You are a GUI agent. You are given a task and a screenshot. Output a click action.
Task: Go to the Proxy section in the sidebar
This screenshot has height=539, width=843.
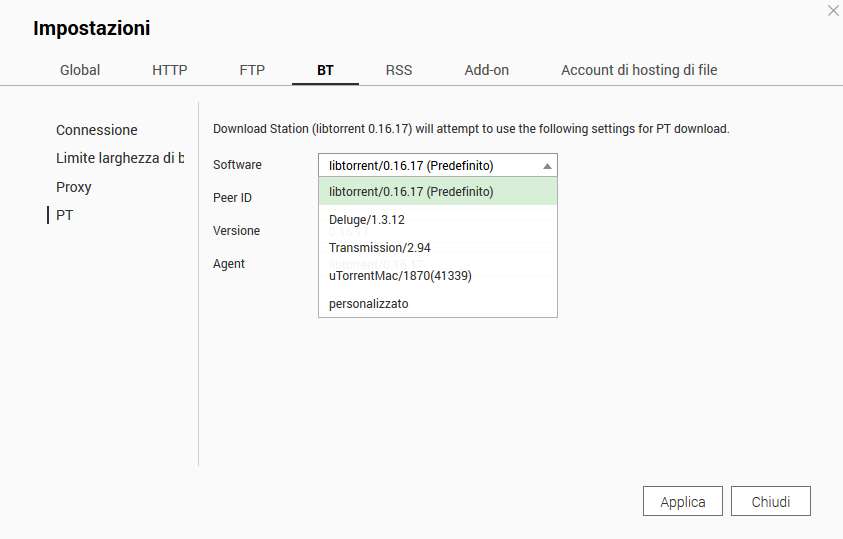pyautogui.click(x=74, y=187)
